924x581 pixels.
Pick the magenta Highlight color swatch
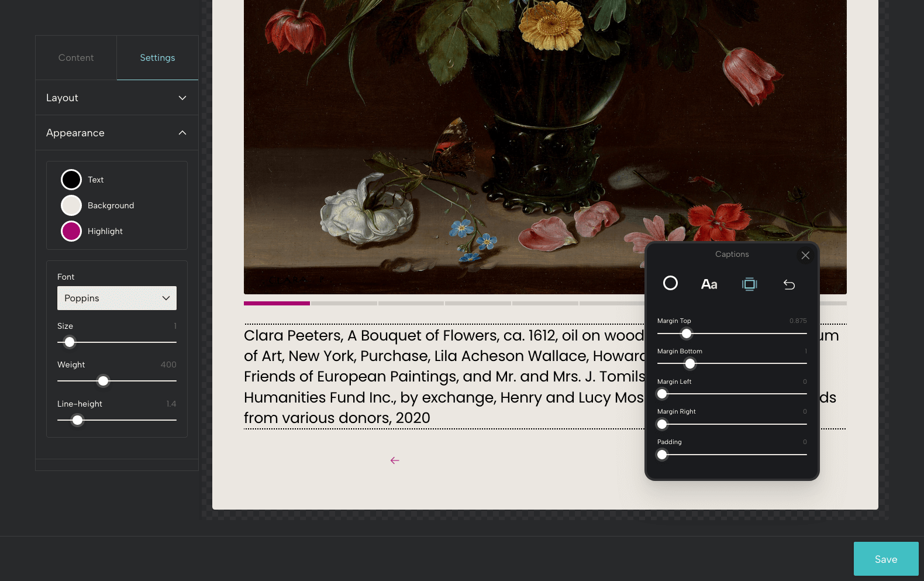pos(71,231)
